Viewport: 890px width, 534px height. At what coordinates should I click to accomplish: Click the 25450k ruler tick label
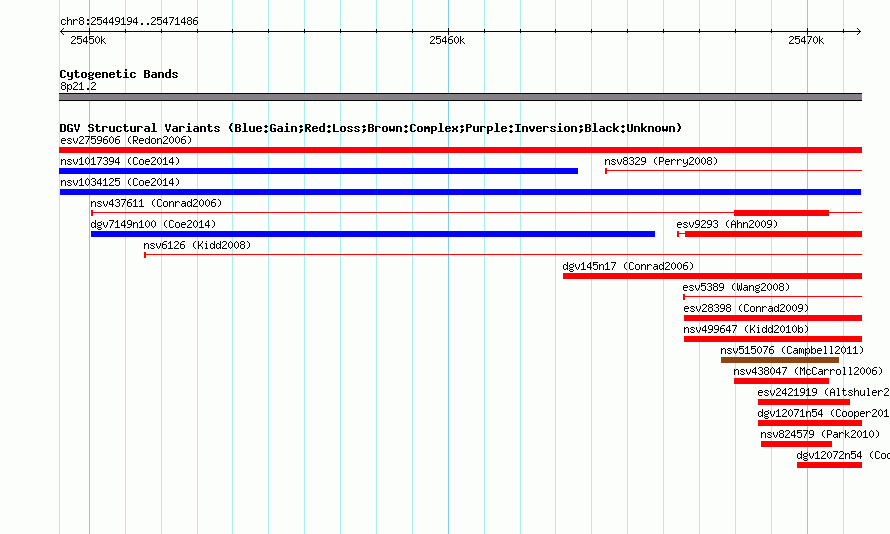(88, 40)
